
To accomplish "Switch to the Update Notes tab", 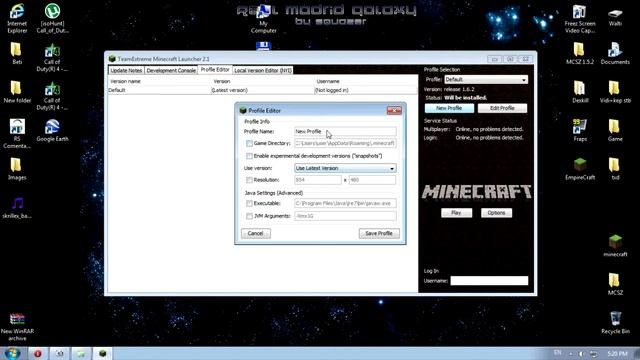I will click(126, 70).
